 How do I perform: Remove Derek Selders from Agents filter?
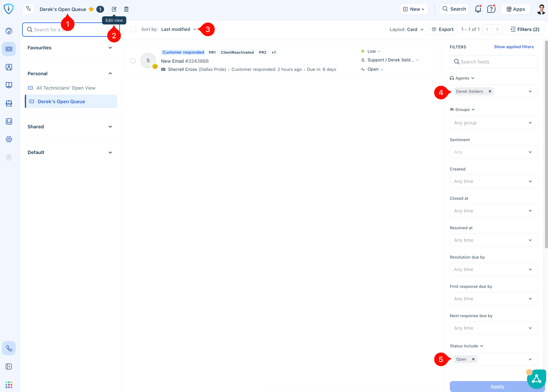[490, 91]
